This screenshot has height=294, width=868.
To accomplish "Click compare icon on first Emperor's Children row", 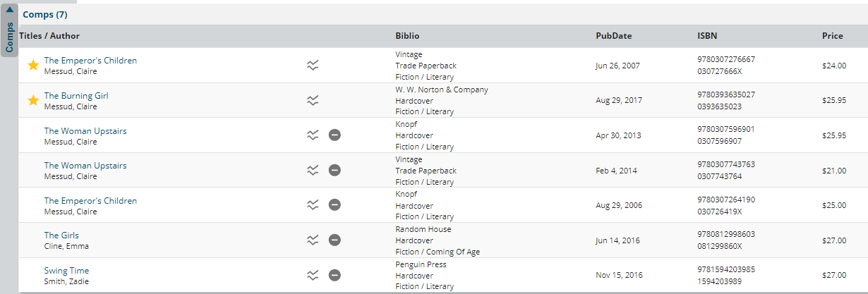I will click(313, 66).
